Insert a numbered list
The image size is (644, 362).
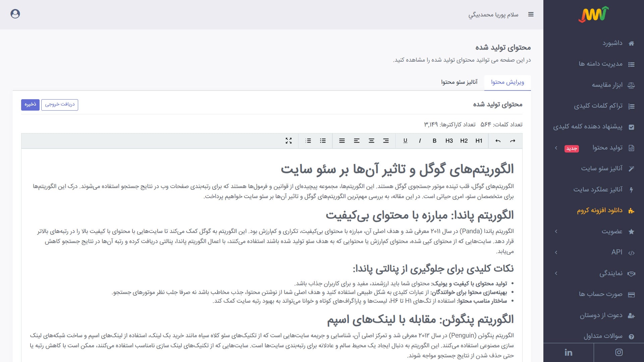tap(308, 141)
